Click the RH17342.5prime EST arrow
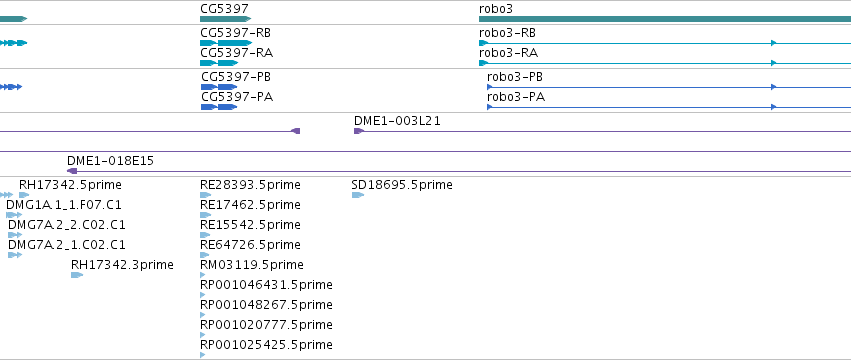The height and width of the screenshot is (360, 851). (24, 195)
